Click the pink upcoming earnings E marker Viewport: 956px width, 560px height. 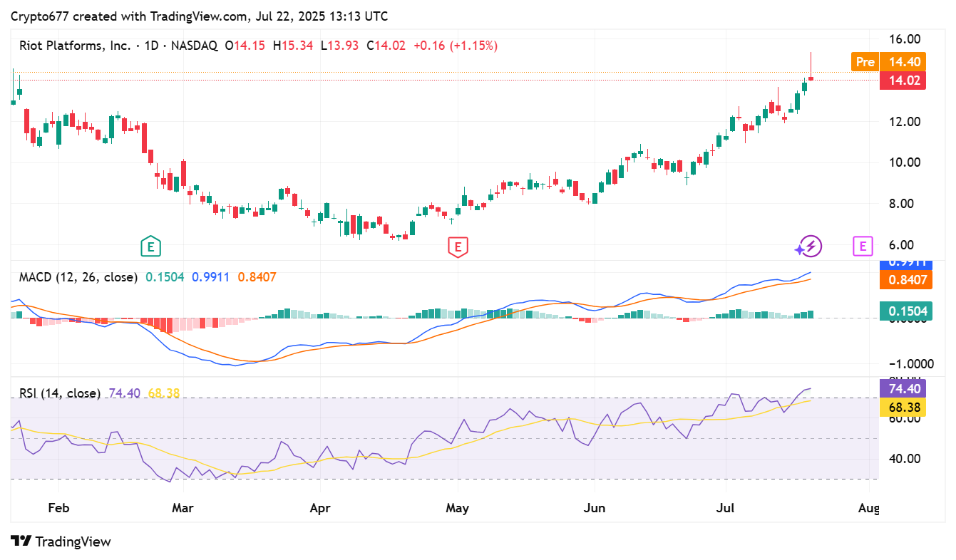[863, 247]
